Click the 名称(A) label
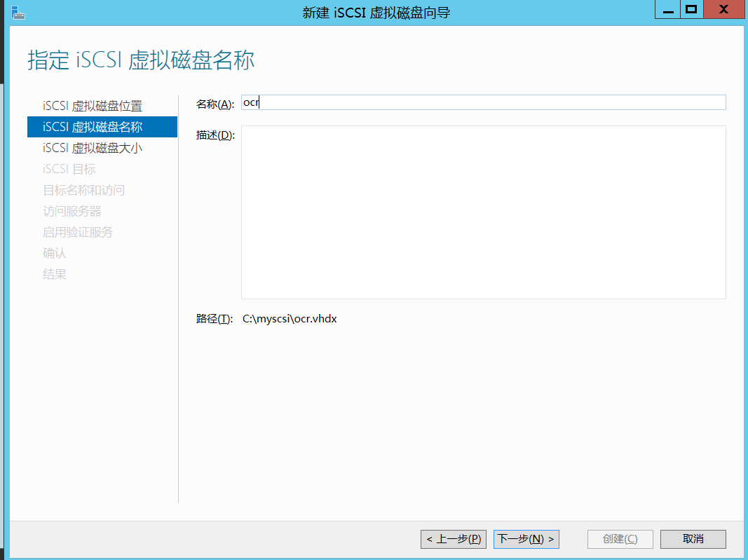 point(215,104)
